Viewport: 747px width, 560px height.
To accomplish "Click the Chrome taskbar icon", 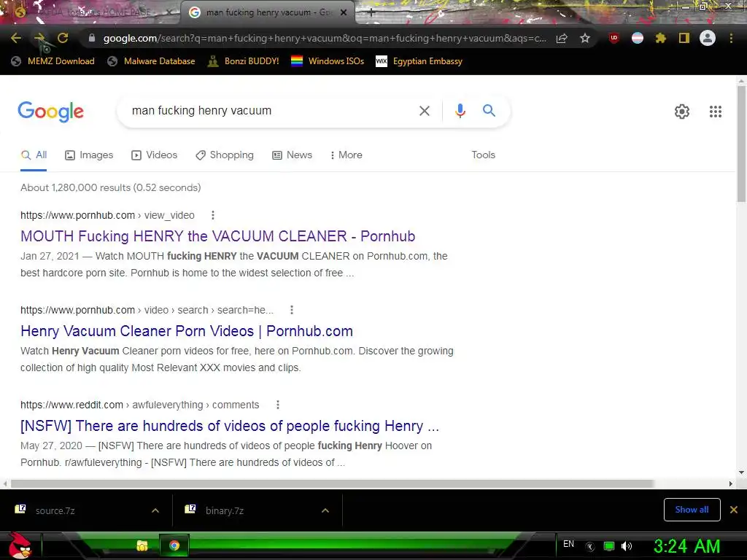I will [x=174, y=545].
